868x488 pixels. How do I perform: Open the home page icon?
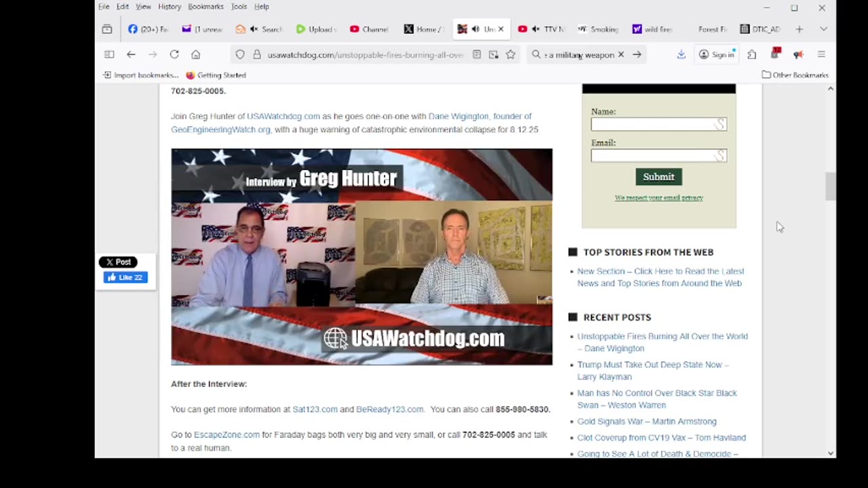click(196, 54)
